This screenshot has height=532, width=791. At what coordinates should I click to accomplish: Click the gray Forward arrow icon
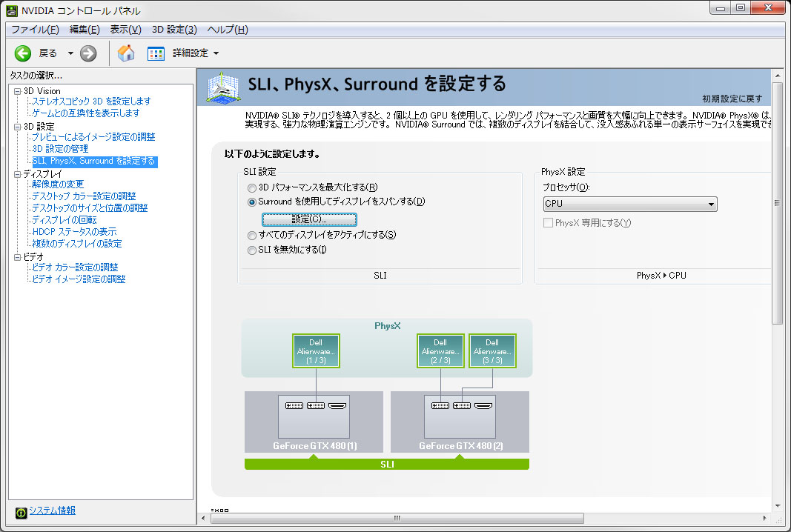coord(88,53)
